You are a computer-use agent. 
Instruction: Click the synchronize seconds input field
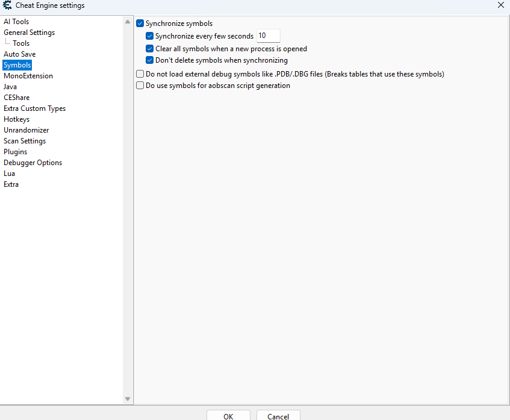click(x=269, y=36)
